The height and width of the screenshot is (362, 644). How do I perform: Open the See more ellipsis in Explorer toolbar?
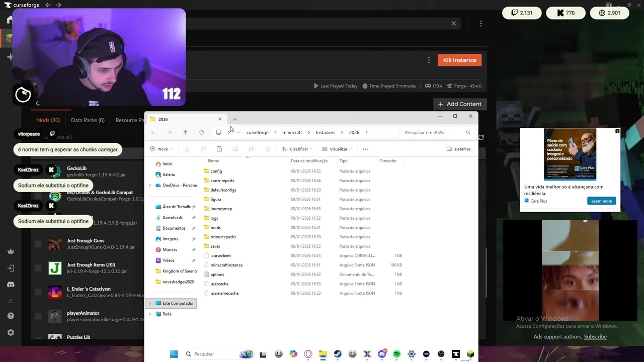[365, 149]
